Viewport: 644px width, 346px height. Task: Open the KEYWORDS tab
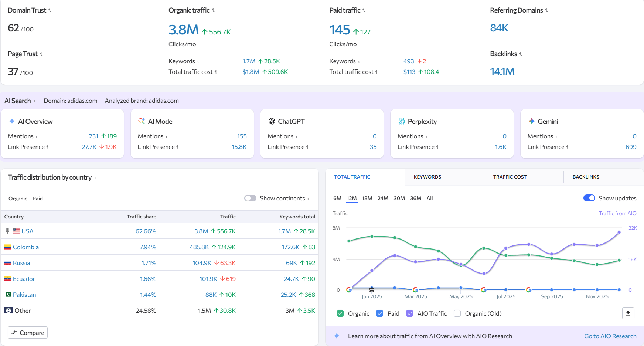tap(427, 177)
